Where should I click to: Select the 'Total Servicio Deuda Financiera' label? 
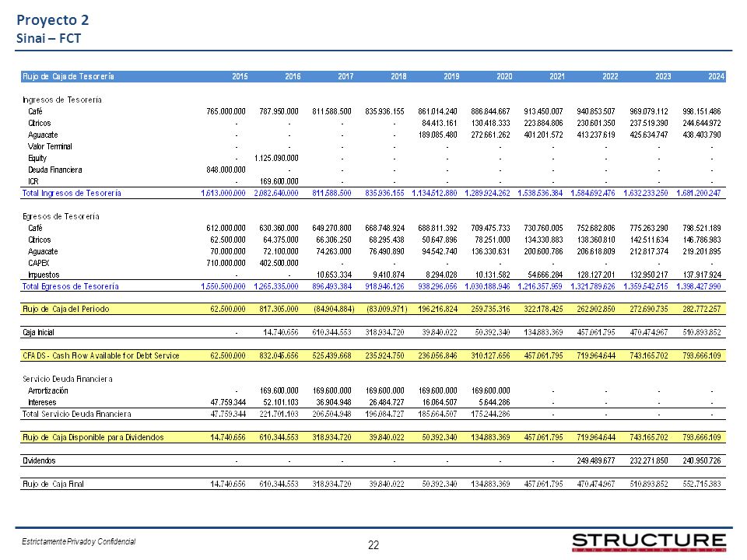click(76, 414)
